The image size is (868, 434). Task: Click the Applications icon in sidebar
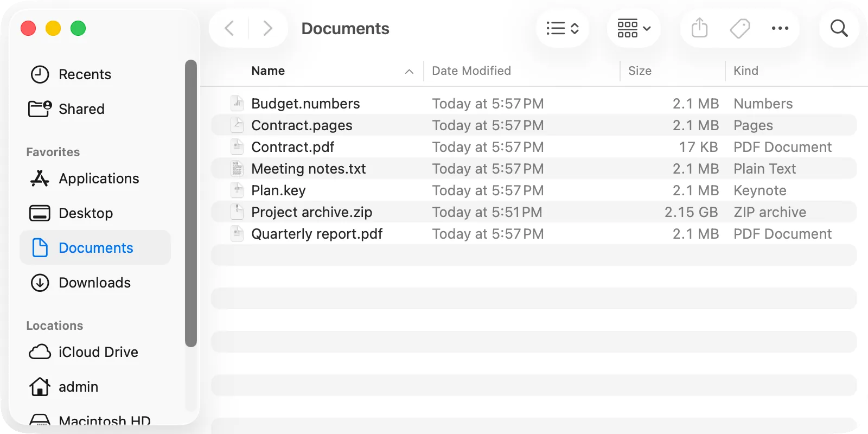click(x=40, y=178)
